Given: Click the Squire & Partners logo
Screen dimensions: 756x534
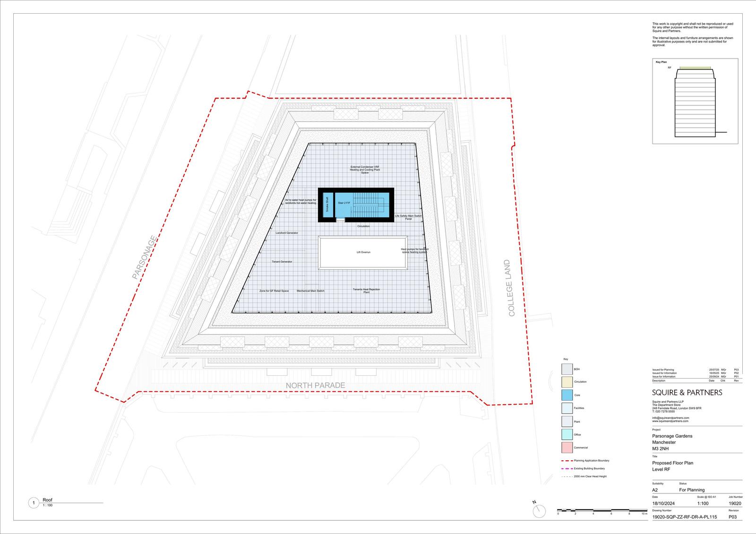Looking at the screenshot, I should 687,393.
